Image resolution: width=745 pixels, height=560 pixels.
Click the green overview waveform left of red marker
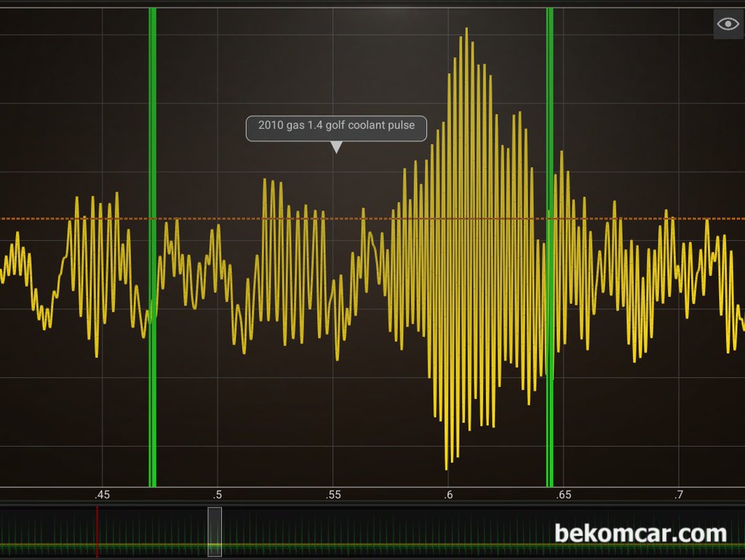click(x=44, y=545)
